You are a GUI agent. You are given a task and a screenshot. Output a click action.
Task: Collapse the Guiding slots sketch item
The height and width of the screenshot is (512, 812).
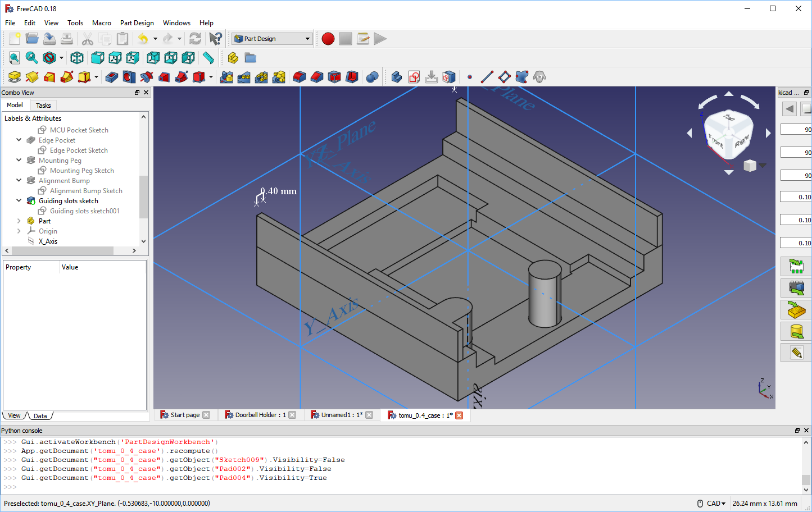tap(19, 200)
